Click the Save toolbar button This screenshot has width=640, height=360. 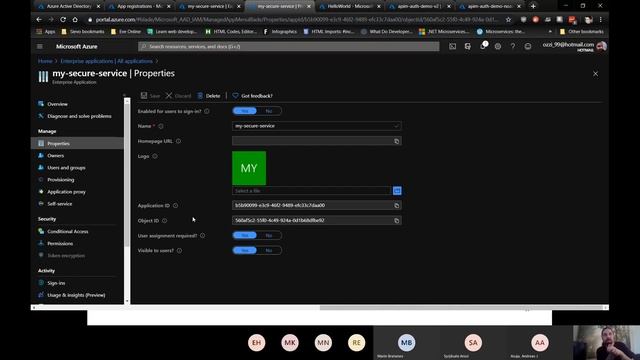[150, 96]
